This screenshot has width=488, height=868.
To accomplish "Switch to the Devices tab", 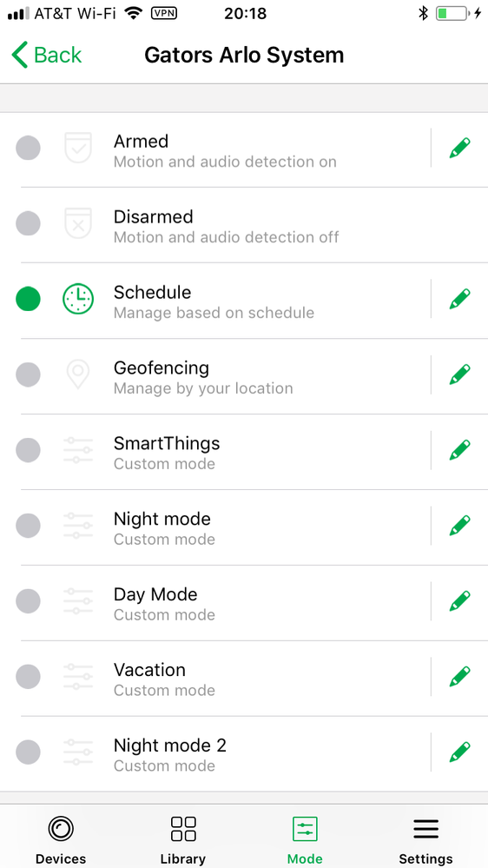I will coord(61,840).
